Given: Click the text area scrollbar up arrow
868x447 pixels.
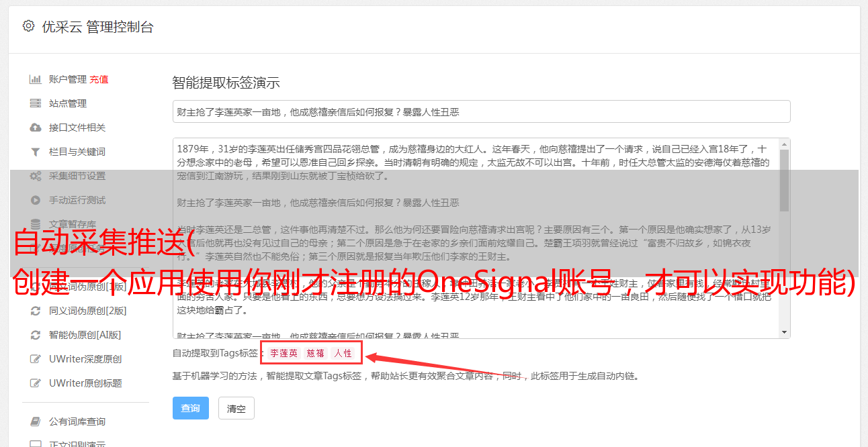Looking at the screenshot, I should point(784,144).
